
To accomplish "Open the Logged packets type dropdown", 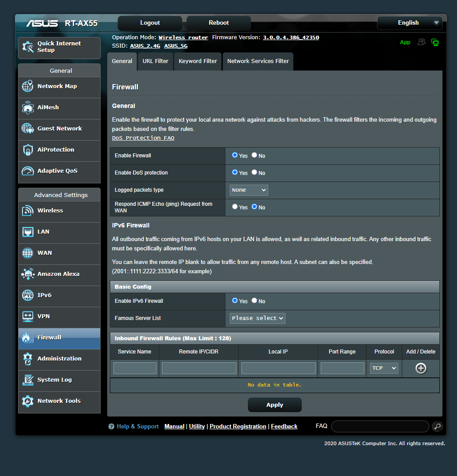I will [249, 190].
